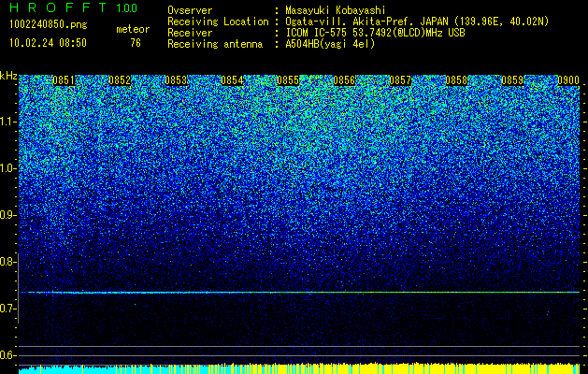Click the Ogata-vill. Akita-Pref. JAPAN location text
This screenshot has height=374, width=588.
366,22
